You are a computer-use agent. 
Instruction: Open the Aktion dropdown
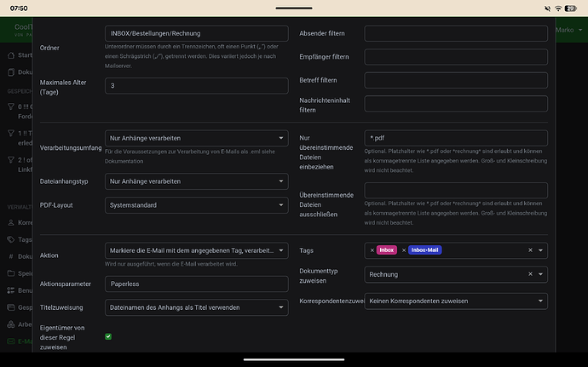point(197,250)
